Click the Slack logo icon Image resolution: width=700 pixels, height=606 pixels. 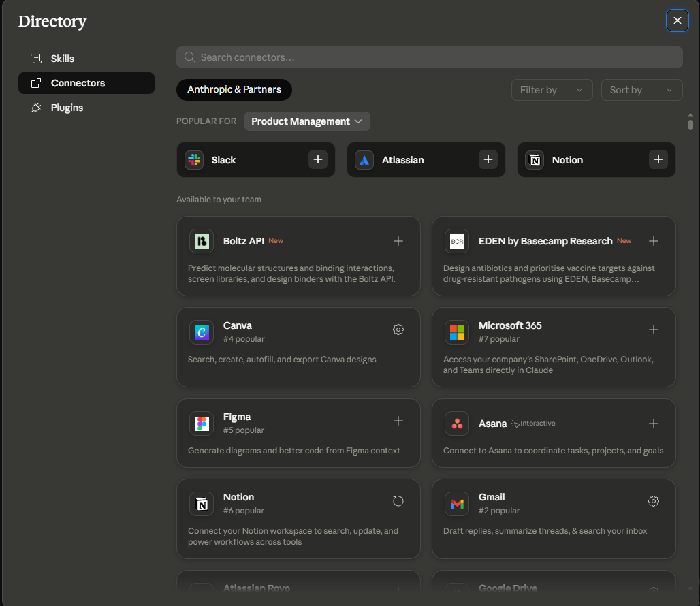coord(194,160)
